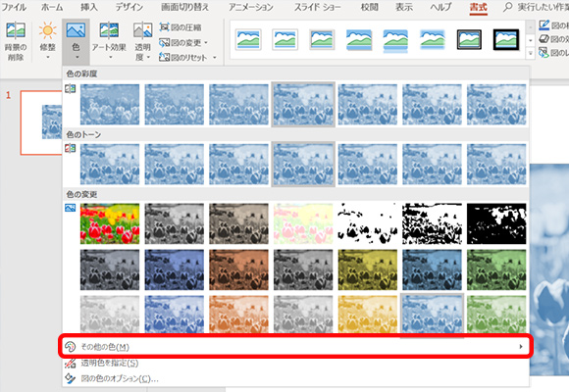Switch to the 挿入 tab
Viewport: 569px width, 392px height.
(89, 7)
